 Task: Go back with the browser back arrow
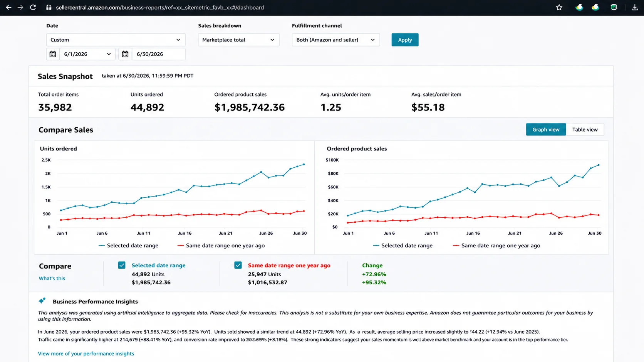pyautogui.click(x=8, y=7)
